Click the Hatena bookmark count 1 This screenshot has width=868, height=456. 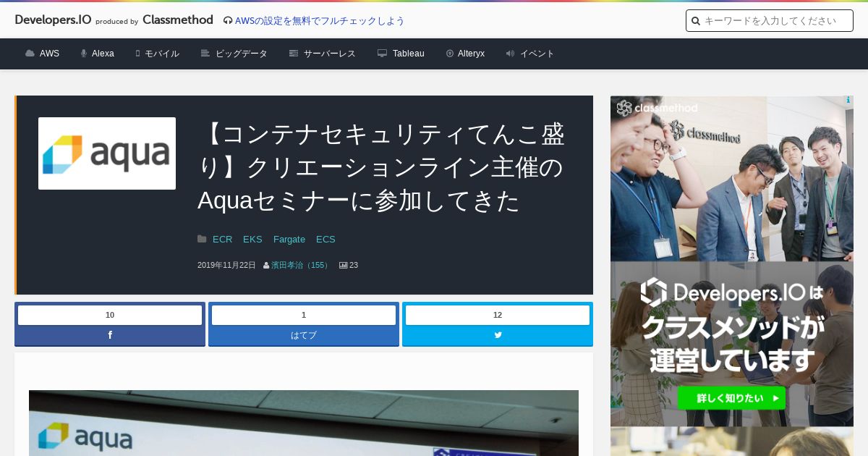pos(304,315)
